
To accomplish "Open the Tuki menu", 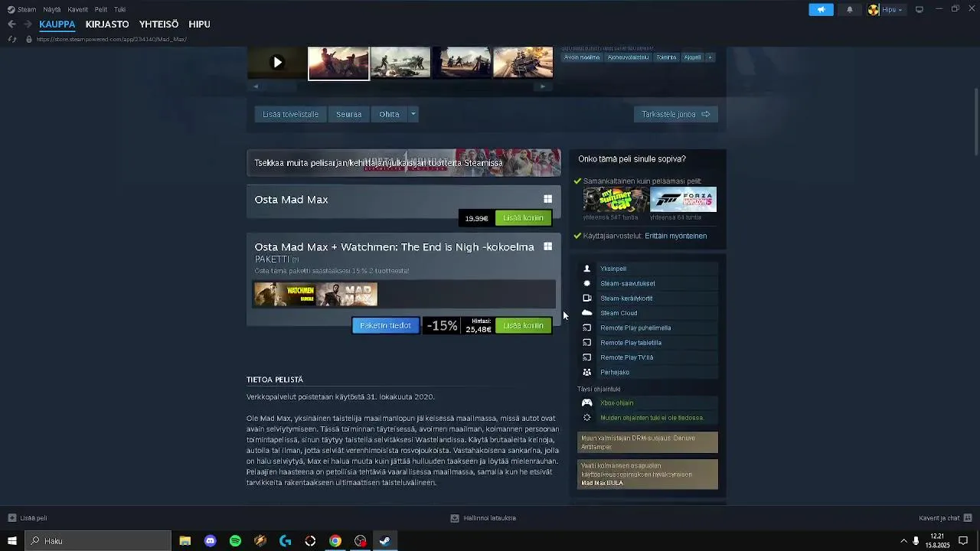I will pos(119,10).
